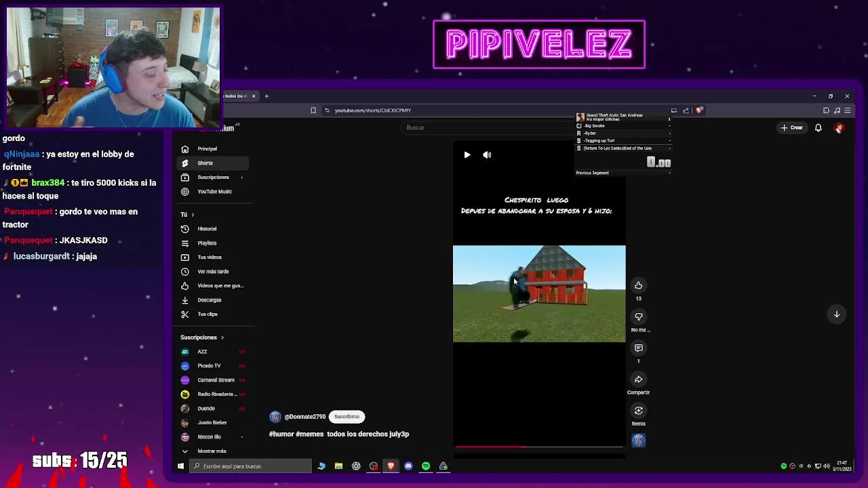
Task: Select Shorts in the sidebar
Action: [213, 163]
